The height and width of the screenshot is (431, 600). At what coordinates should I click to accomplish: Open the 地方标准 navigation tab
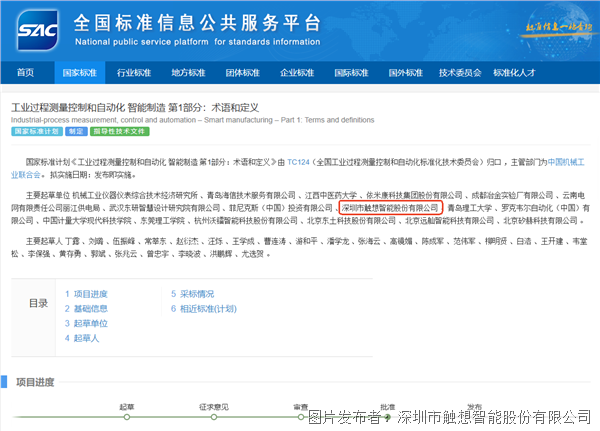(188, 73)
